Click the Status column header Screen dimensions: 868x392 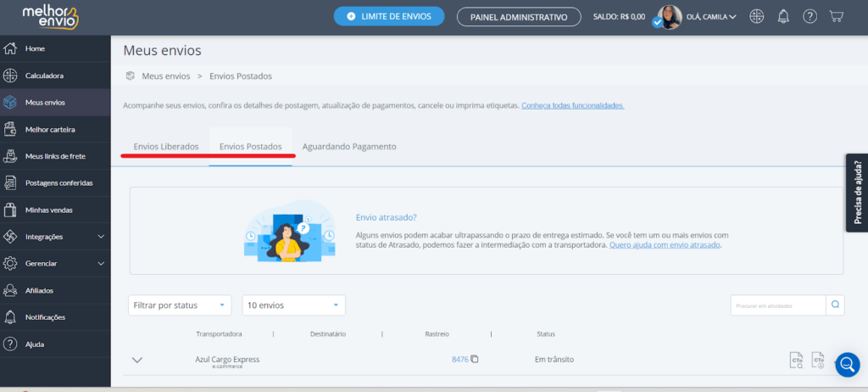click(x=546, y=333)
